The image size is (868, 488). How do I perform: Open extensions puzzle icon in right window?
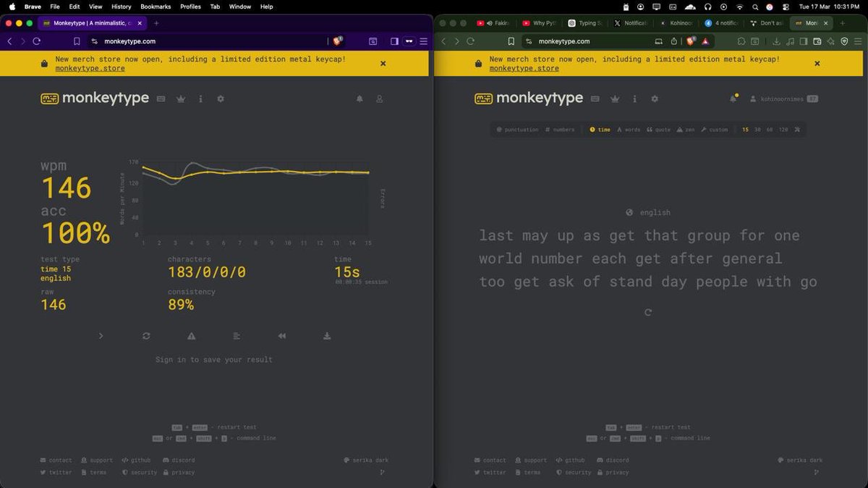(x=741, y=41)
